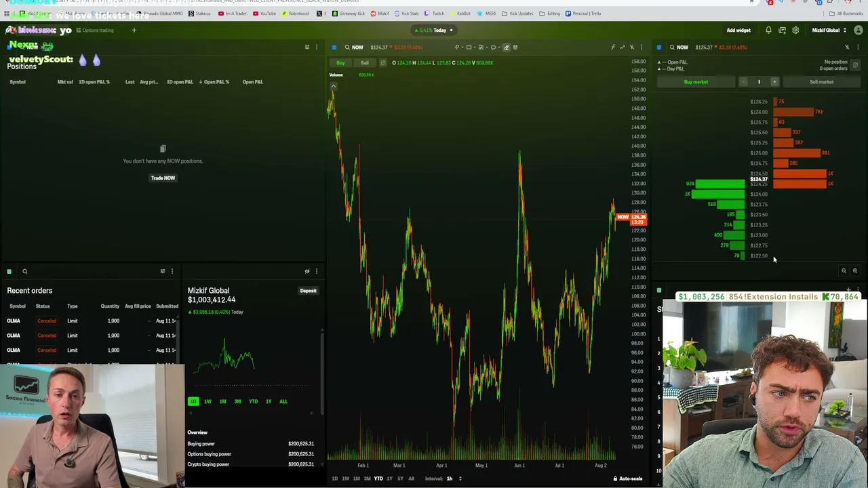
Task: Search within the recent orders widget
Action: point(24,272)
